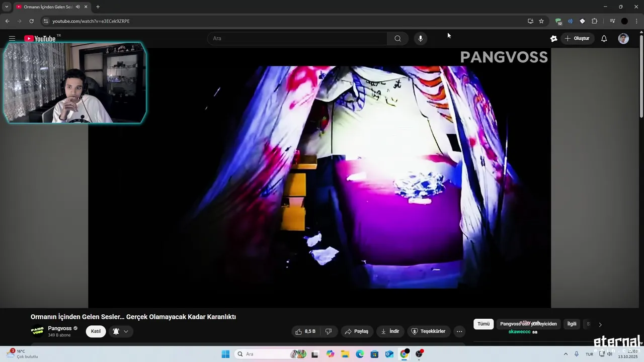Viewport: 644px width, 362px height.
Task: Open Chrome profile circle icon
Action: point(624,21)
